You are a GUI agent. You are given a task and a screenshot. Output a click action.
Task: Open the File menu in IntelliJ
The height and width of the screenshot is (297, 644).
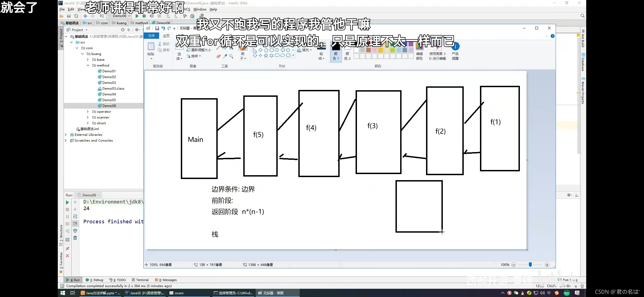(x=62, y=9)
